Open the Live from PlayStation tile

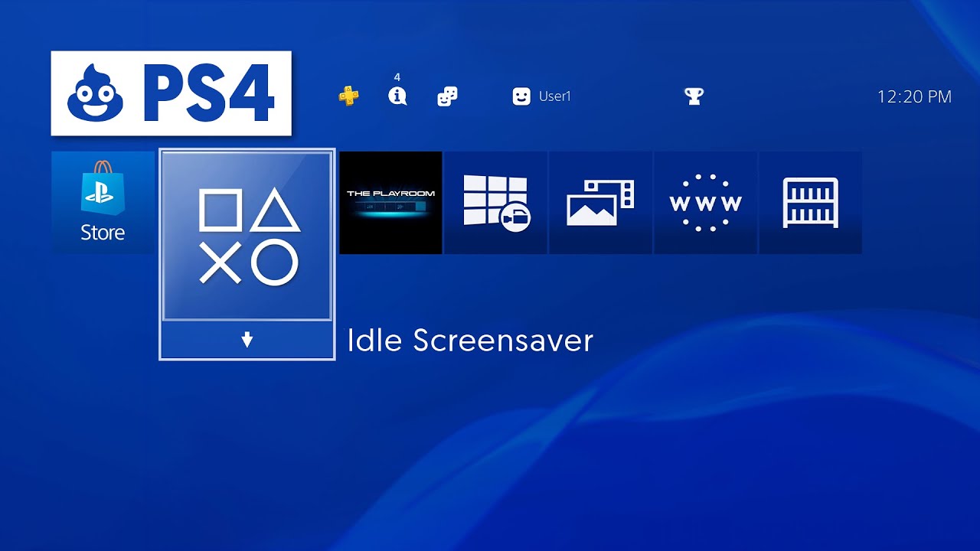(x=495, y=203)
